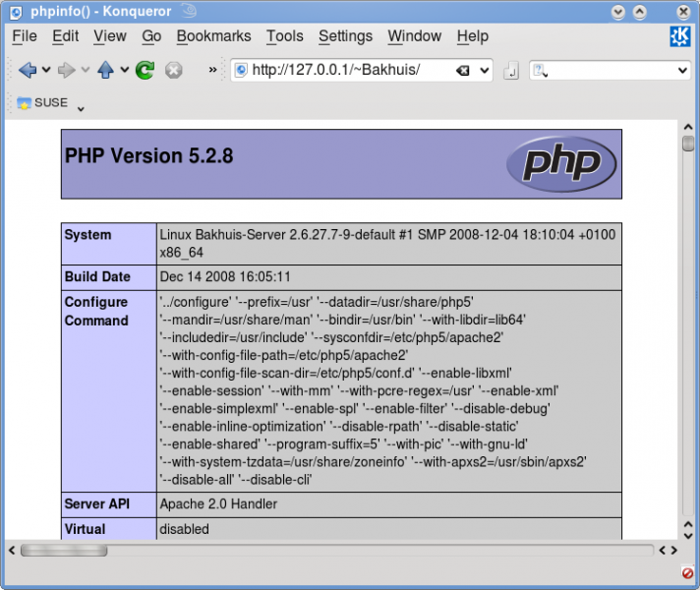Image resolution: width=700 pixels, height=590 pixels.
Task: Open the Up directory dropdown arrow
Action: [125, 71]
